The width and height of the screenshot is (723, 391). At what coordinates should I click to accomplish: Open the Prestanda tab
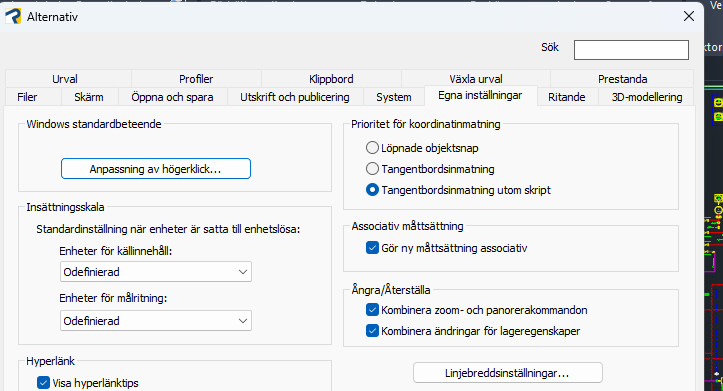(622, 79)
